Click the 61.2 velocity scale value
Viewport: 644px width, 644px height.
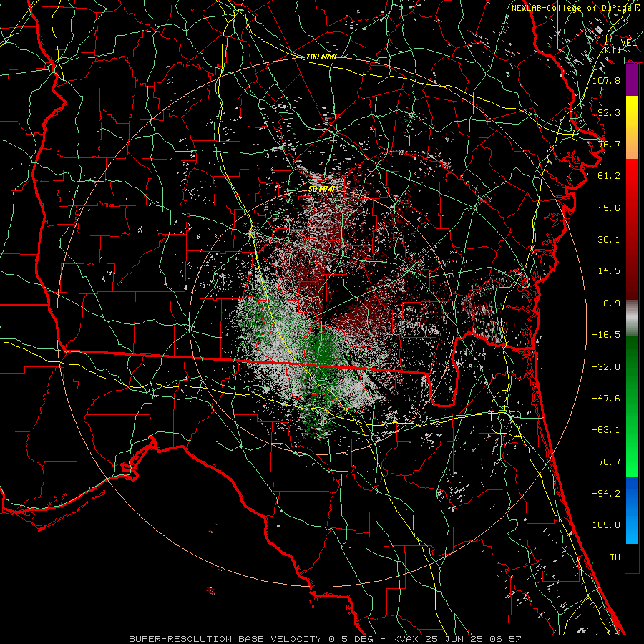coord(609,176)
